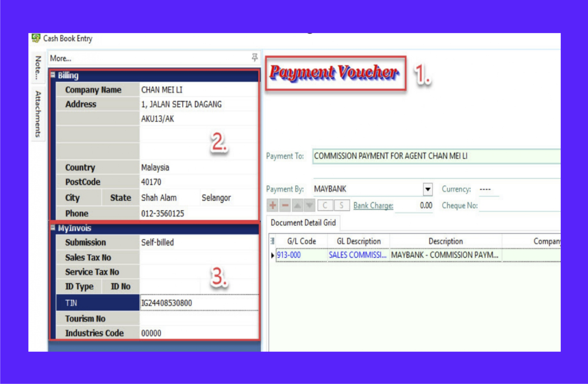
Task: Move the grid row down with the arrow icon
Action: click(310, 205)
